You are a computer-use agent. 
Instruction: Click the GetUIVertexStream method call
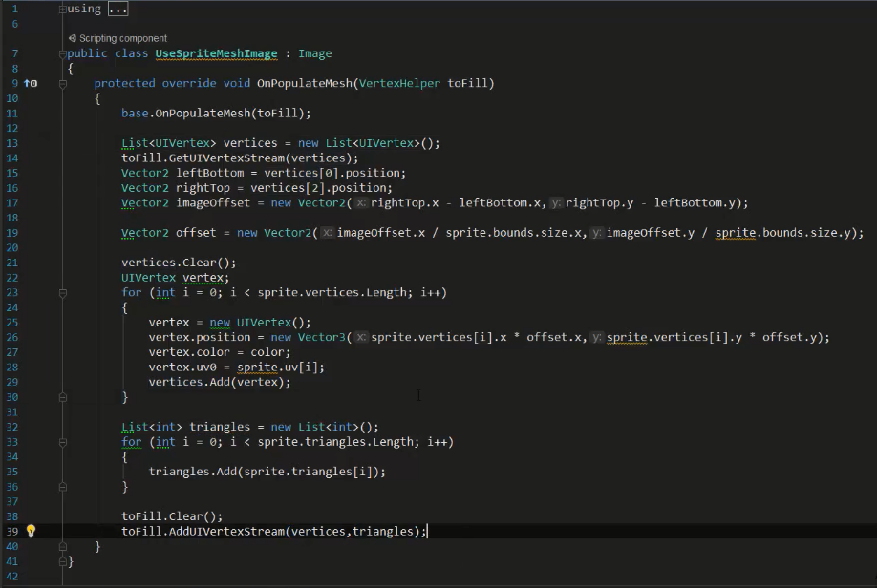coord(226,158)
